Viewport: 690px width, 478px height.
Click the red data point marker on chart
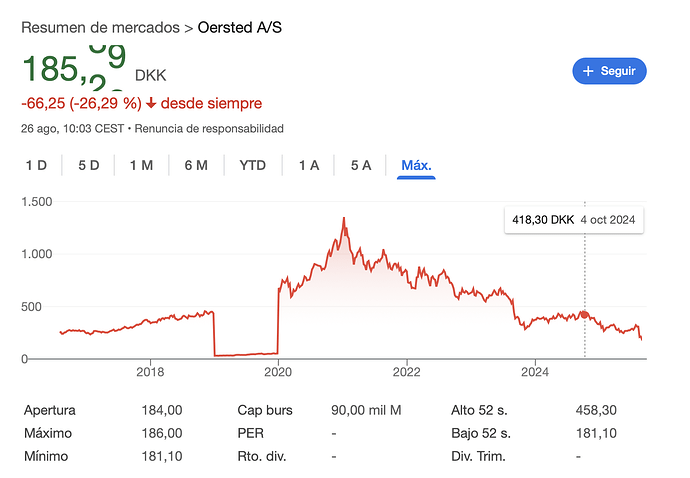584,315
